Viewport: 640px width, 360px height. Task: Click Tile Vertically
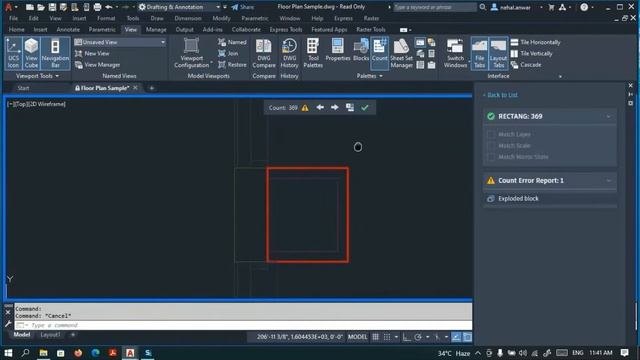(531, 53)
